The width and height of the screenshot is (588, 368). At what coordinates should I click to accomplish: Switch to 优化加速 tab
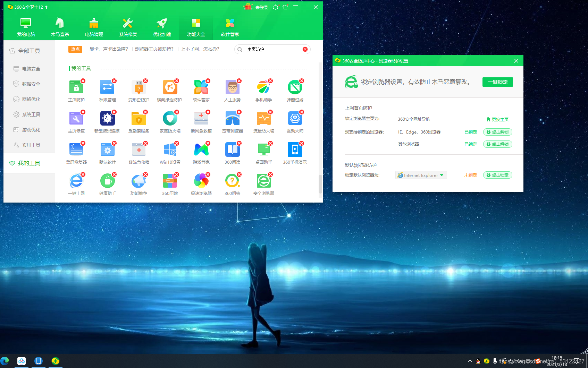[162, 27]
